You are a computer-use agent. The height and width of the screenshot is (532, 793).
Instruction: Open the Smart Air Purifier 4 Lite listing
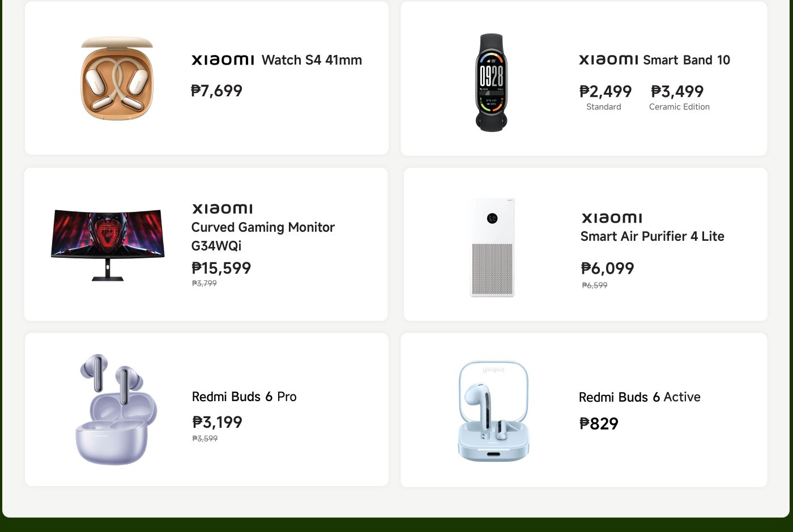coord(653,236)
